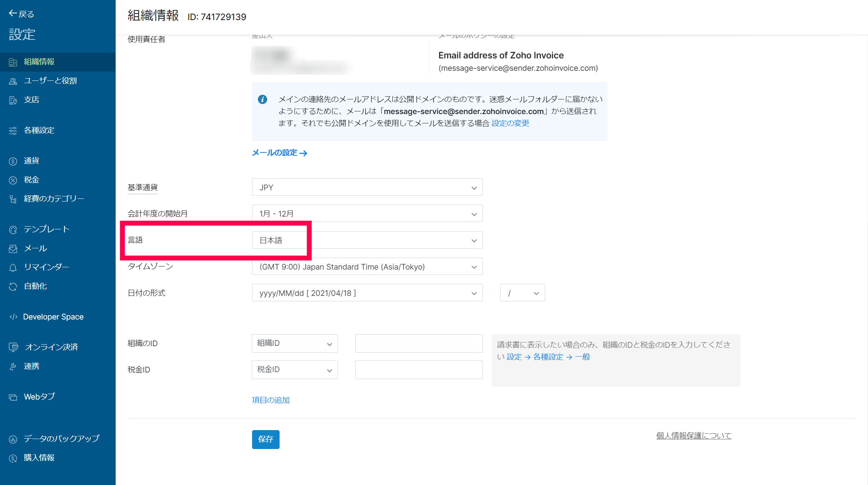The width and height of the screenshot is (868, 485).
Task: Open the 基準通貨 JPY dropdown
Action: (367, 188)
